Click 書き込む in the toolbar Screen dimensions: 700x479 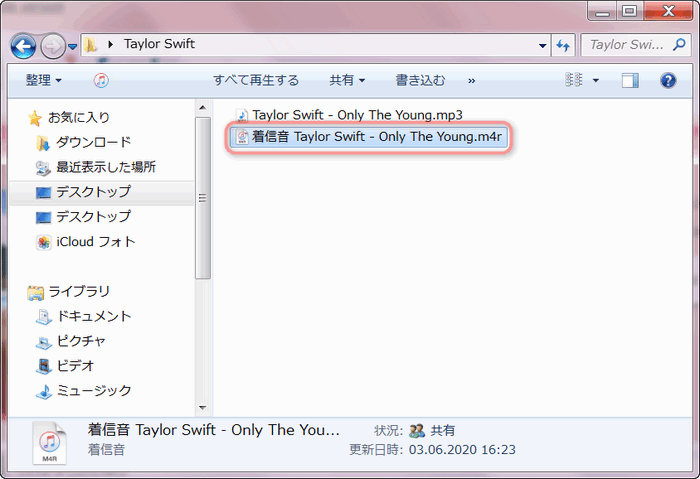point(420,80)
